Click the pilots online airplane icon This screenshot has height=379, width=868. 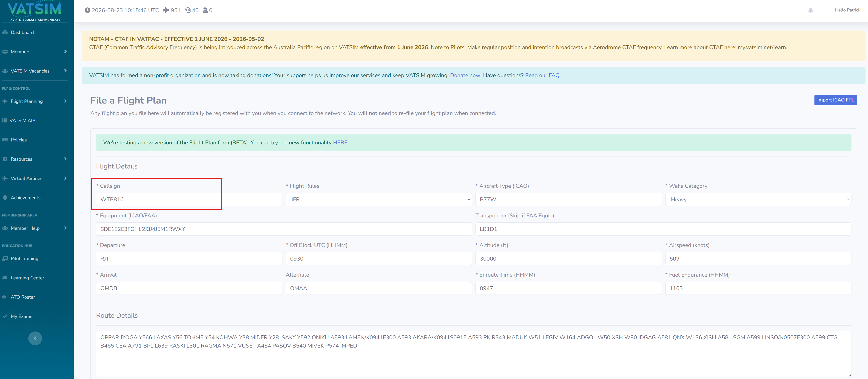(x=166, y=10)
